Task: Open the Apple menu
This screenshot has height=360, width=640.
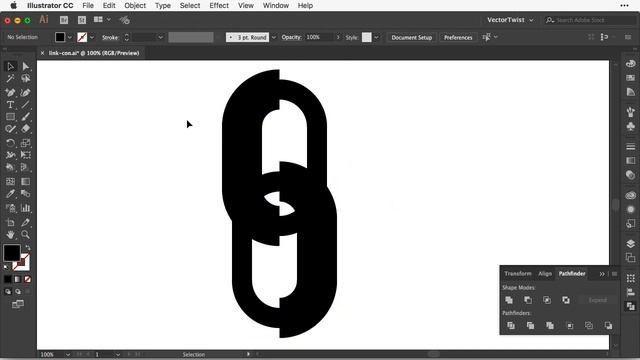Action: pyautogui.click(x=13, y=5)
